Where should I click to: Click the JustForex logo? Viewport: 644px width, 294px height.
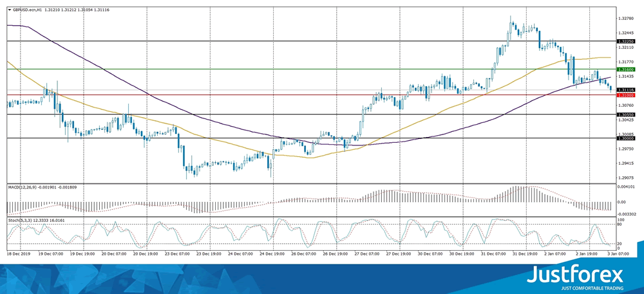pyautogui.click(x=575, y=277)
